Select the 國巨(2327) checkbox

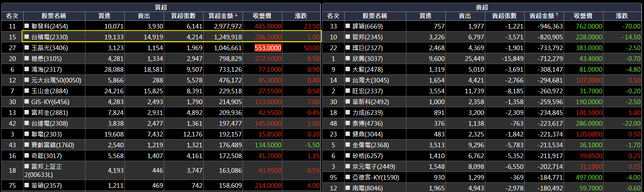pyautogui.click(x=348, y=47)
